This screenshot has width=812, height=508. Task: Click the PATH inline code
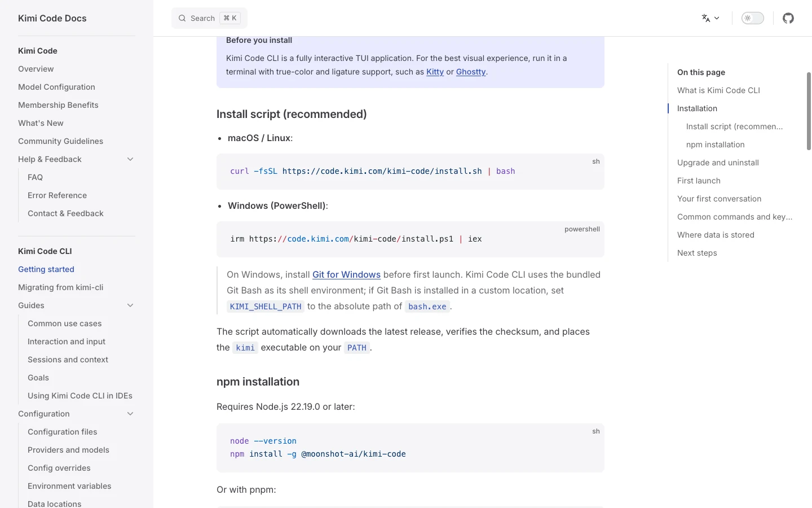point(357,348)
